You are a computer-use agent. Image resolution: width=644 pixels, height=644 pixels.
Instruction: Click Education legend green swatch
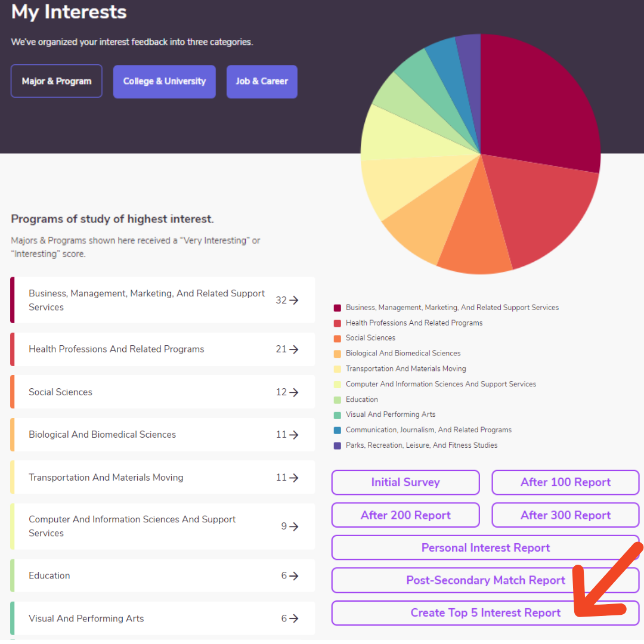point(337,400)
